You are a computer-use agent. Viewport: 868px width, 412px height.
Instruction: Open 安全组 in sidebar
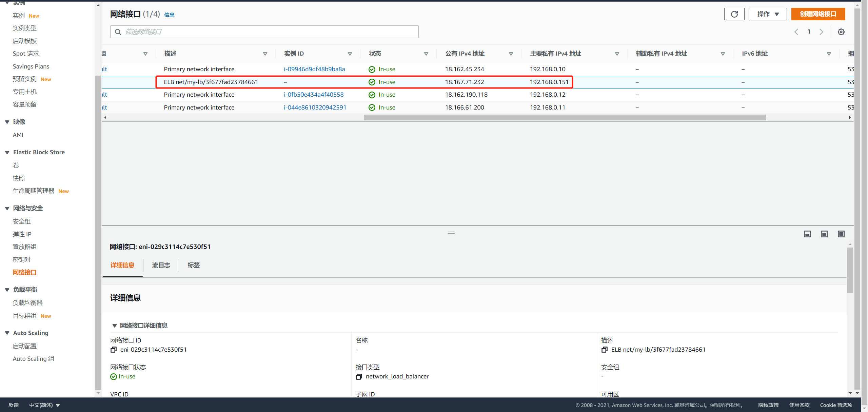[x=22, y=221]
